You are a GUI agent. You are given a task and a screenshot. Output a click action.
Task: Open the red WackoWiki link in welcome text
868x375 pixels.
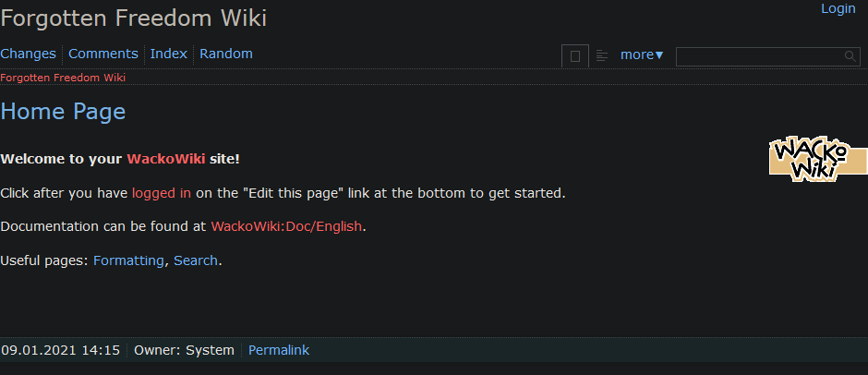tap(166, 158)
